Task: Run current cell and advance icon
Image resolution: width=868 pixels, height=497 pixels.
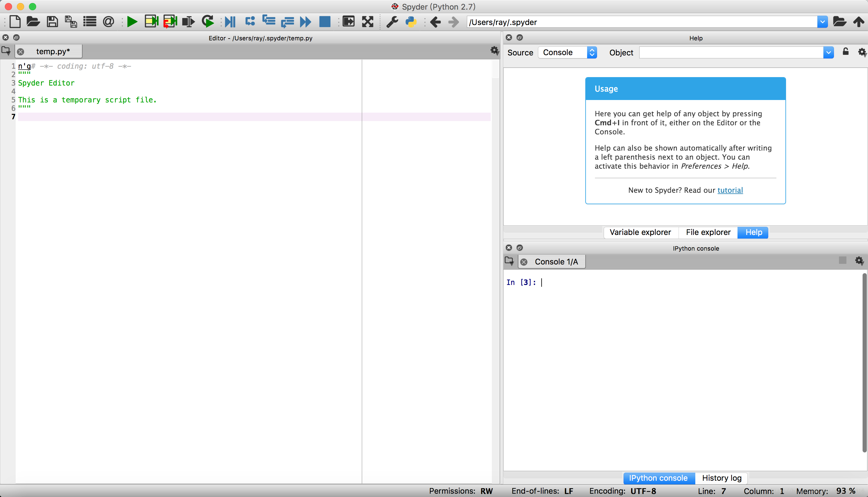Action: tap(170, 22)
